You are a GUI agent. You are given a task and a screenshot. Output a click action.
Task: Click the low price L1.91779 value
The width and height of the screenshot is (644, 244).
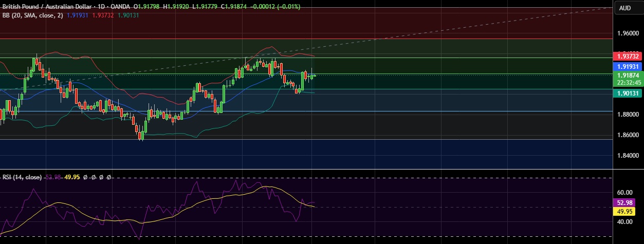(206, 7)
